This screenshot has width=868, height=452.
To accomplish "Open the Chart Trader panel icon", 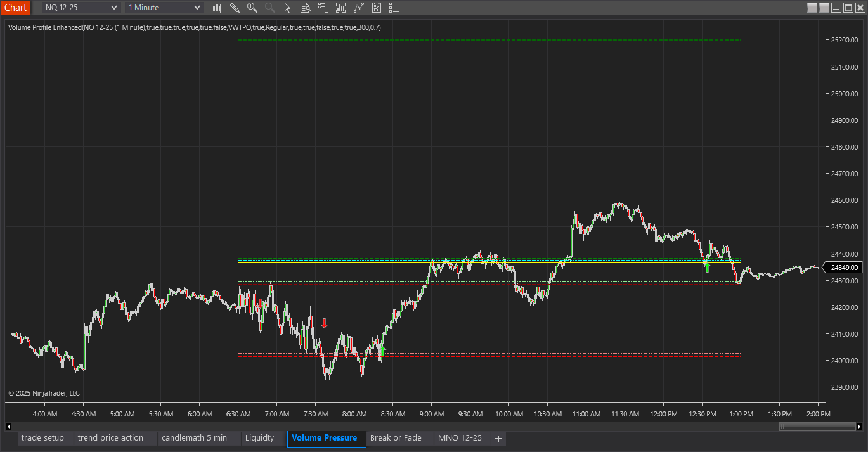I will (323, 8).
